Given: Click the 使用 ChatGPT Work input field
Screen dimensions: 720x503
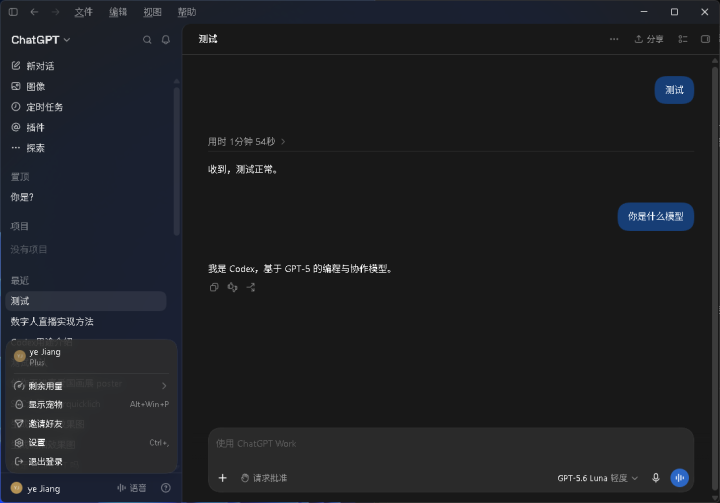Looking at the screenshot, I should coord(450,444).
